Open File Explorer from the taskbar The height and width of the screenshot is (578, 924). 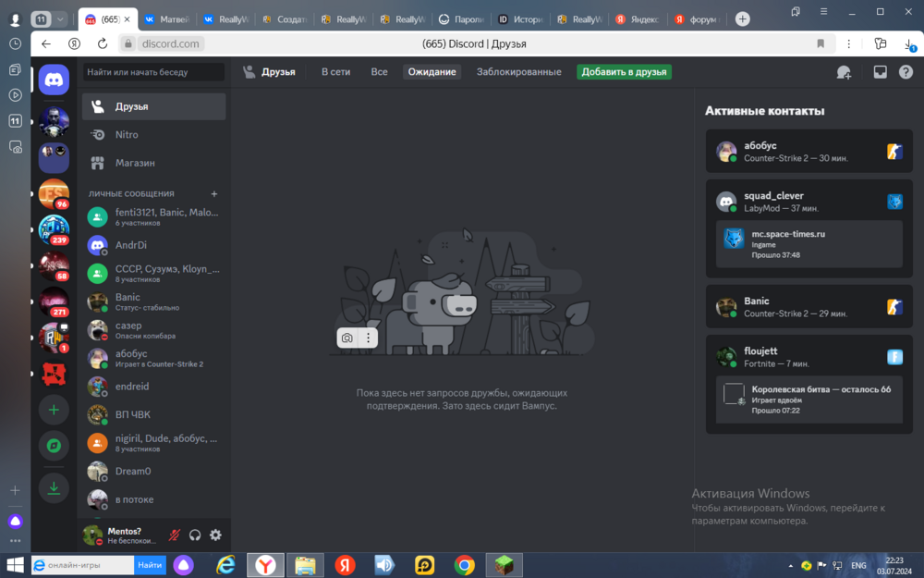click(x=305, y=565)
